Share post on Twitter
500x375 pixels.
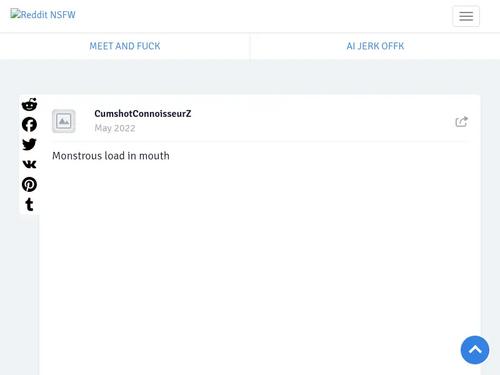[29, 144]
